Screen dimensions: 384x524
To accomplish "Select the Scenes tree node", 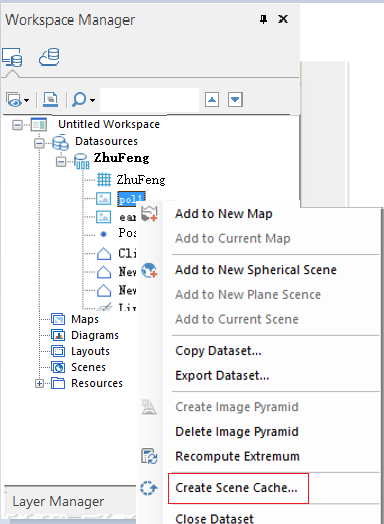I will (88, 367).
